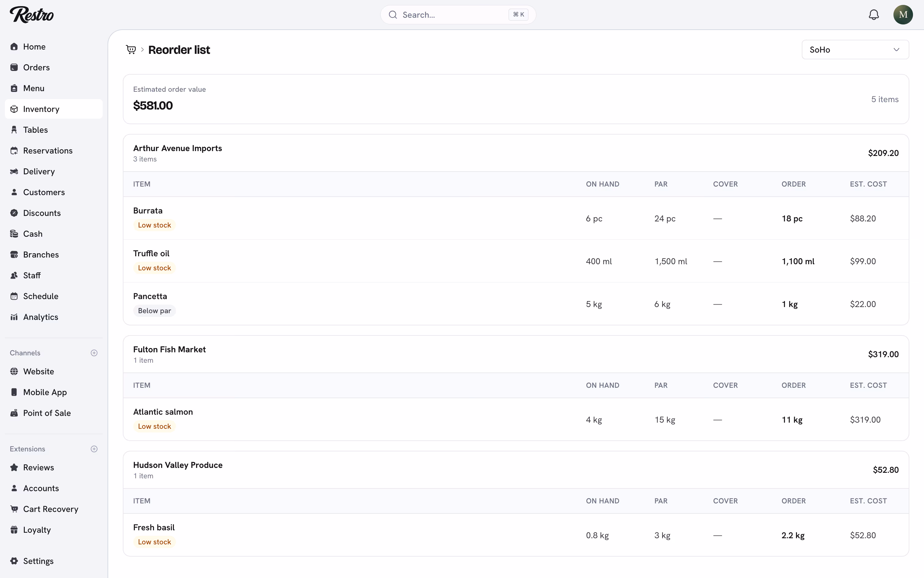The image size is (924, 578).
Task: Click the Fulton Fish Market supplier header
Action: point(516,354)
